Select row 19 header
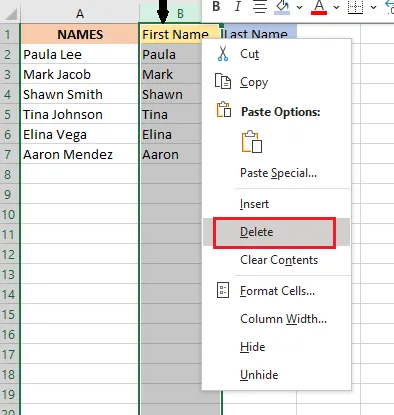This screenshot has height=415, width=394. (9, 394)
